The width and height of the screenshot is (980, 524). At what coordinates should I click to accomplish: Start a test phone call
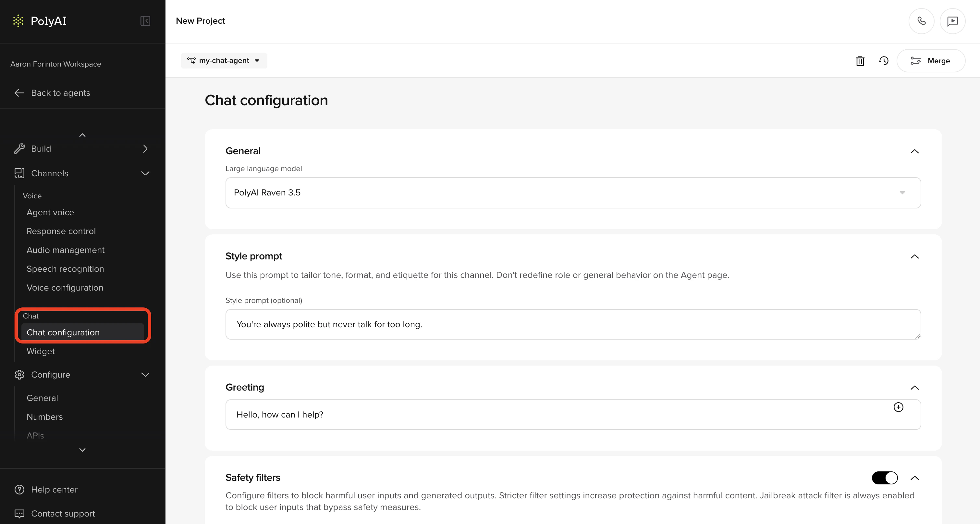(921, 21)
